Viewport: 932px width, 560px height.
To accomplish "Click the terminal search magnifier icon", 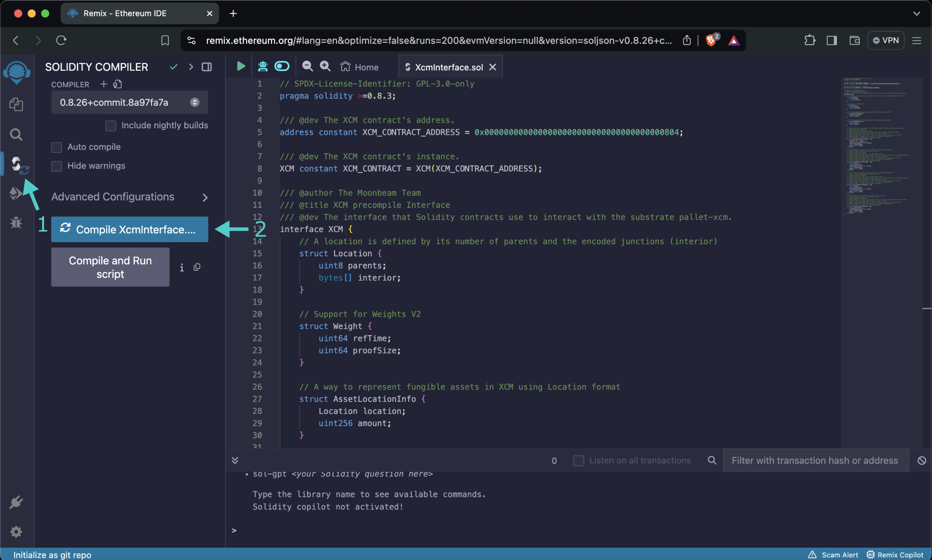I will [x=712, y=460].
